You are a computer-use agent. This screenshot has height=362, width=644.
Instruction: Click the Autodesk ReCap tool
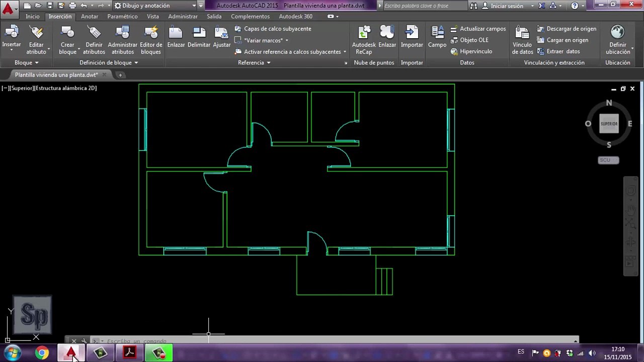(364, 40)
